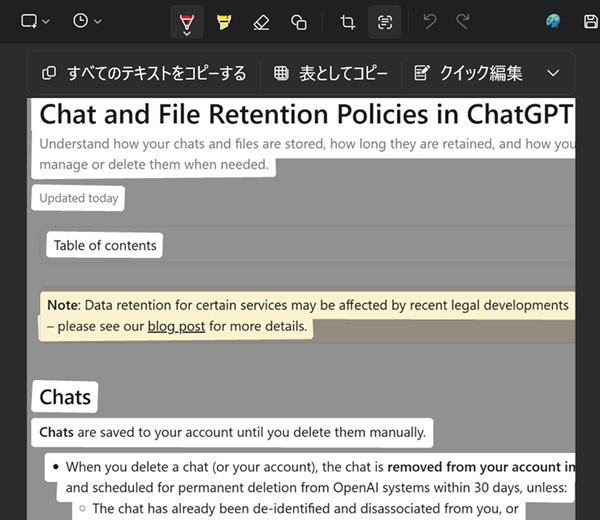Click the クイック編集 button
The width and height of the screenshot is (600, 520).
pyautogui.click(x=468, y=73)
